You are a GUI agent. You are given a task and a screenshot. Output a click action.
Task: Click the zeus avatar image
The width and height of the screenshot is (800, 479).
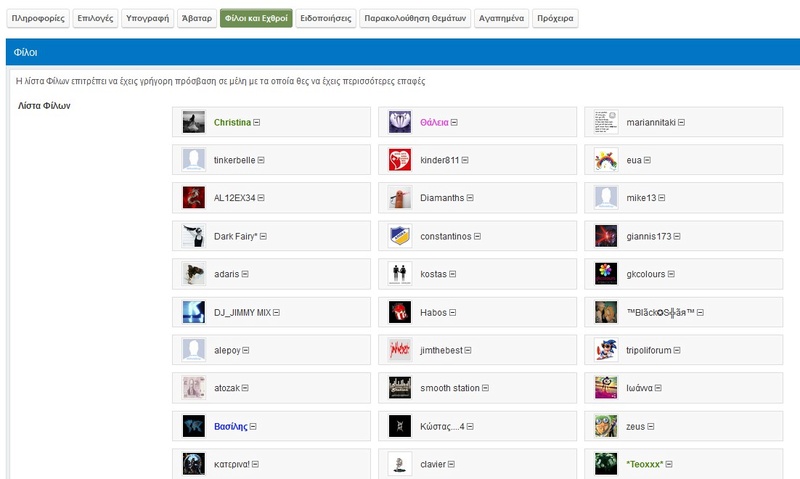[x=606, y=426]
